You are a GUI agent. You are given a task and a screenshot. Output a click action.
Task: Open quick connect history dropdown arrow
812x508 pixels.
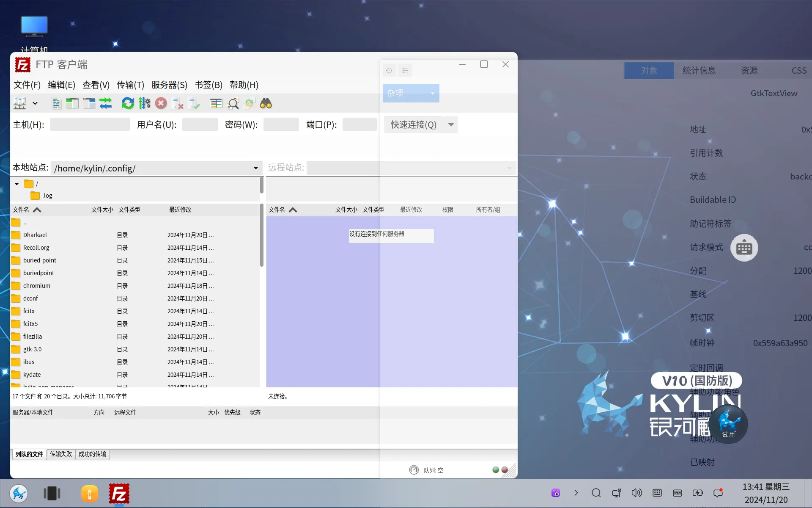(x=451, y=124)
